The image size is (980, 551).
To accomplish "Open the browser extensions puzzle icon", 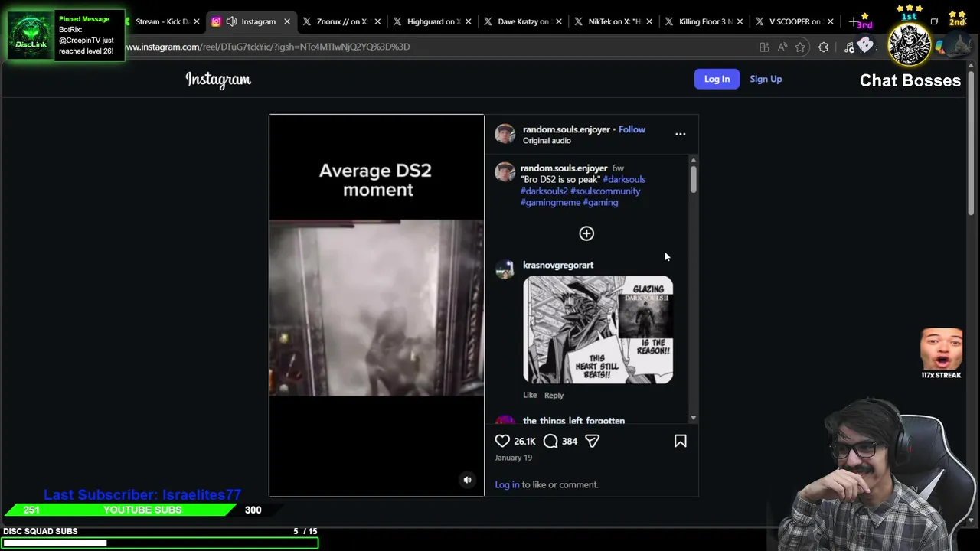I will pyautogui.click(x=823, y=47).
